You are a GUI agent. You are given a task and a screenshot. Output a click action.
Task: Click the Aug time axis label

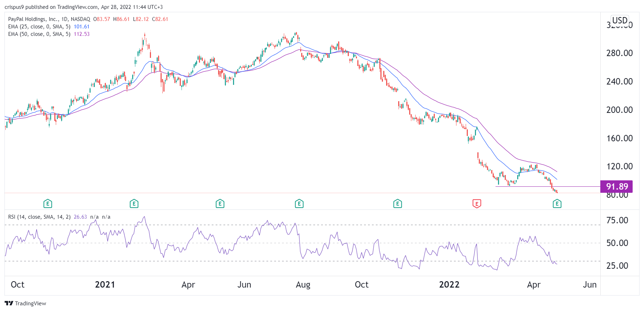coord(303,285)
